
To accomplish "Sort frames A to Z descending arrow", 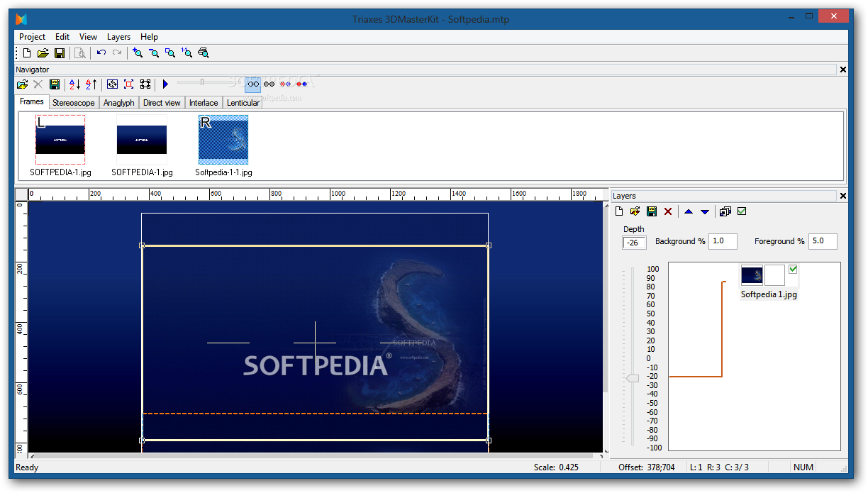I will coord(74,84).
